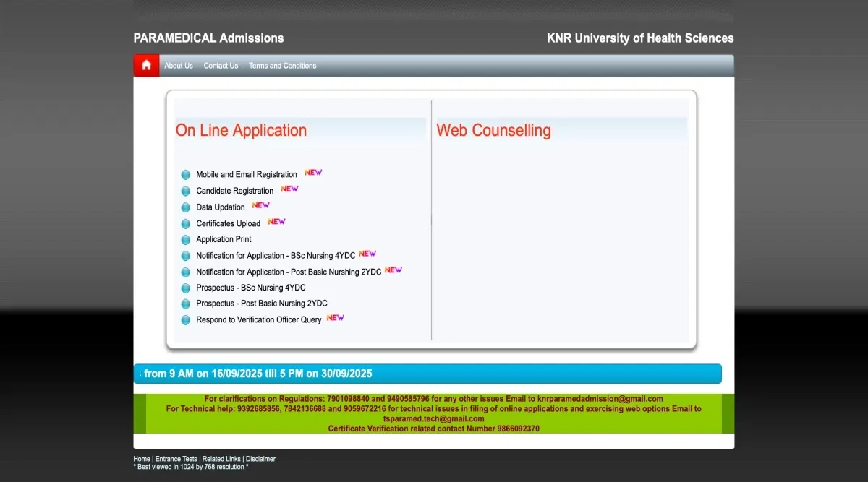The width and height of the screenshot is (868, 482).
Task: Click the On Line Application heading
Action: click(x=242, y=131)
